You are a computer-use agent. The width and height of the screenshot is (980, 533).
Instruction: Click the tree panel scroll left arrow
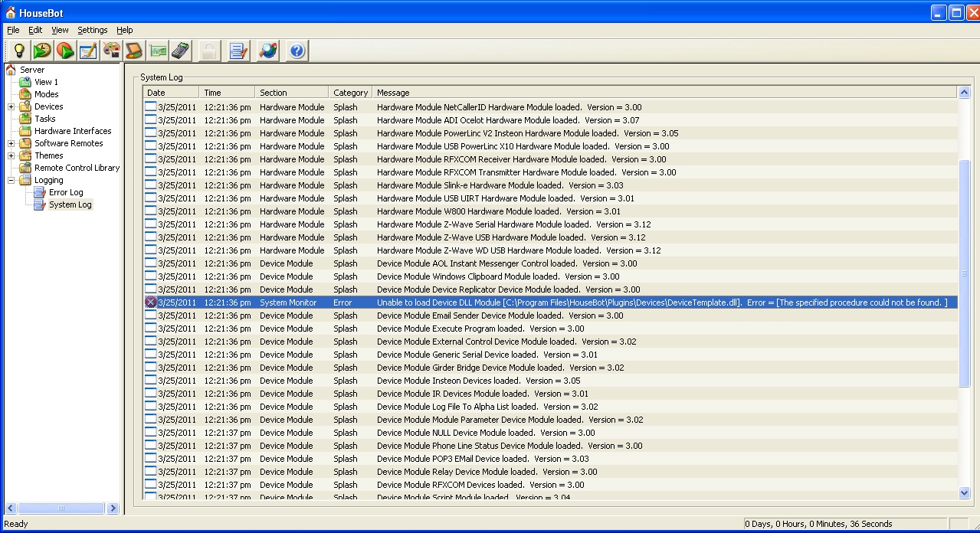[10, 508]
